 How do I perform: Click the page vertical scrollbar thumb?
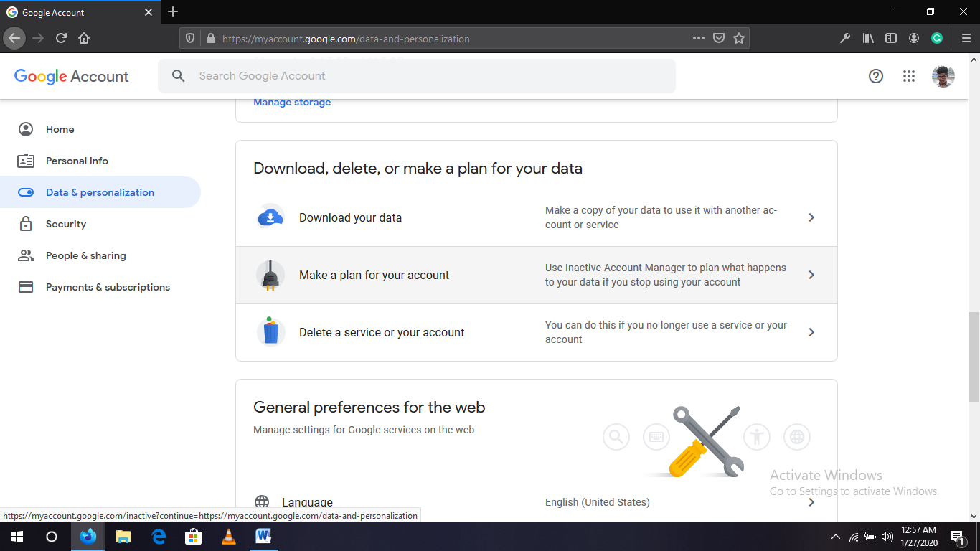tap(974, 357)
